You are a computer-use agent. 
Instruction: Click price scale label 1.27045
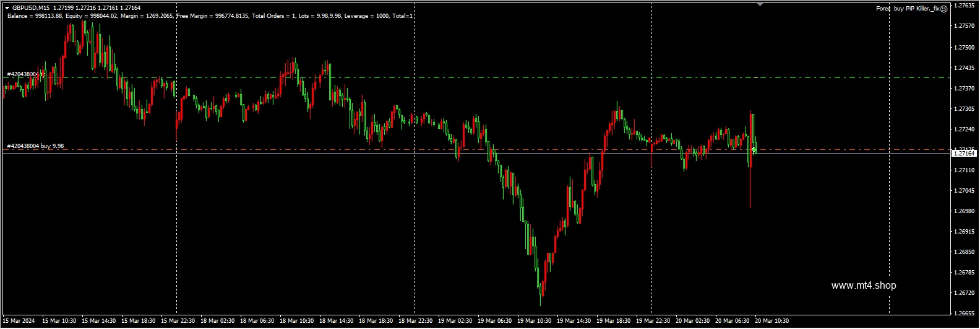pos(965,190)
